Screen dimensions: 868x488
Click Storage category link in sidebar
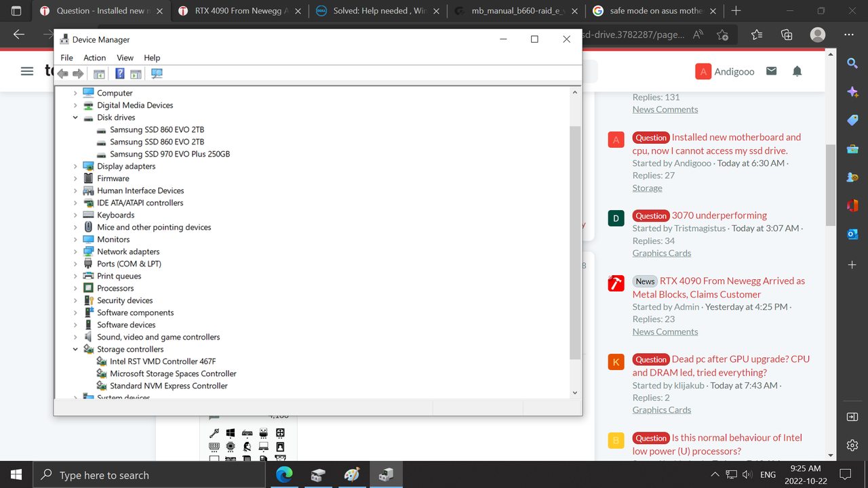648,188
